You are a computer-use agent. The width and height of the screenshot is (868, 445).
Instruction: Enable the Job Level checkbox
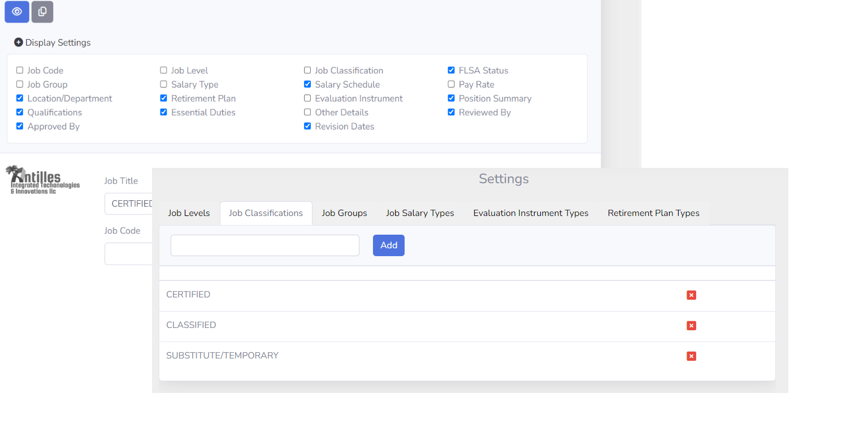click(x=163, y=70)
